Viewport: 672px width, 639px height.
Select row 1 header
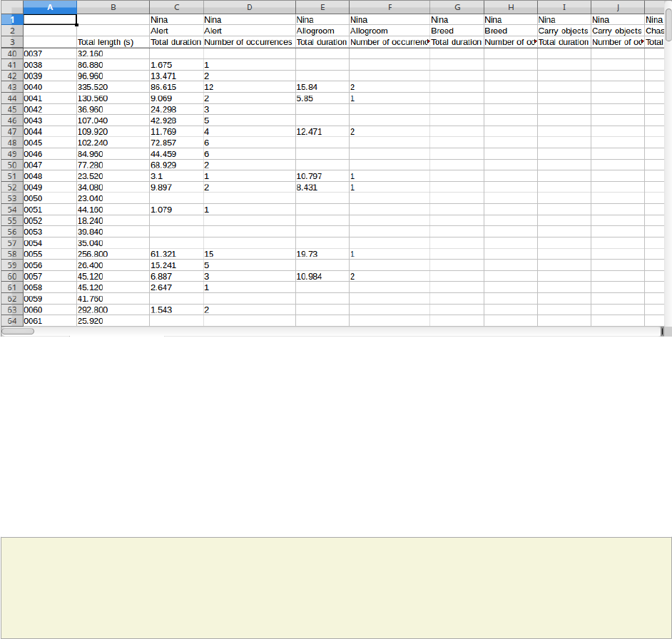(x=12, y=20)
